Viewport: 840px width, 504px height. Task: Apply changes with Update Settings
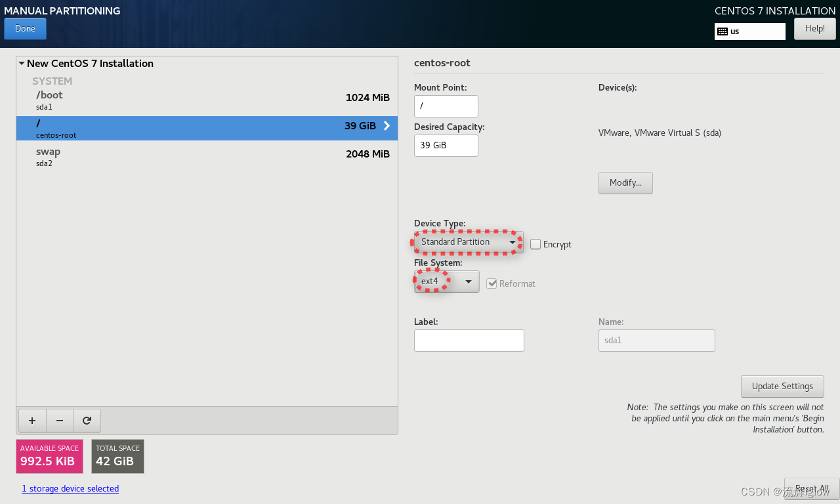click(x=782, y=387)
